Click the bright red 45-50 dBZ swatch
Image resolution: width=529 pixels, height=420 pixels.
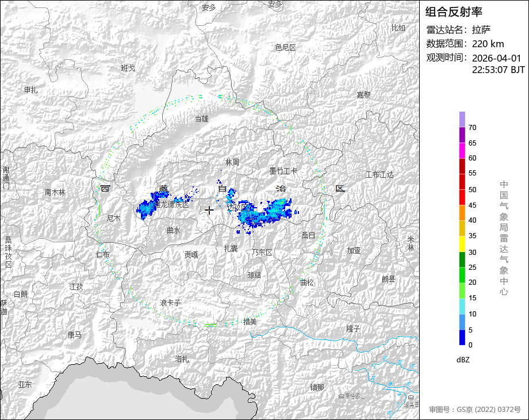462,197
